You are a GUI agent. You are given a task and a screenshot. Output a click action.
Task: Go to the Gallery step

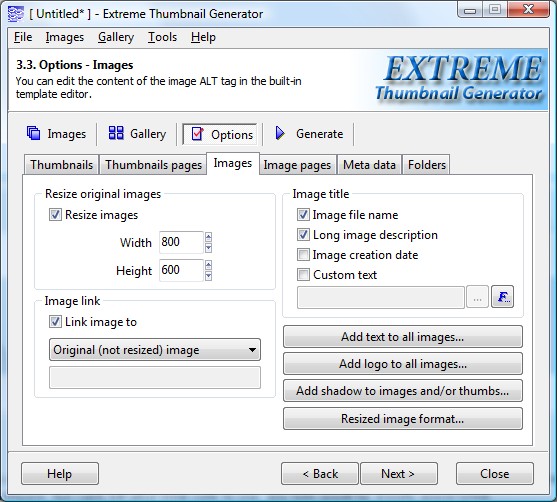tap(137, 134)
